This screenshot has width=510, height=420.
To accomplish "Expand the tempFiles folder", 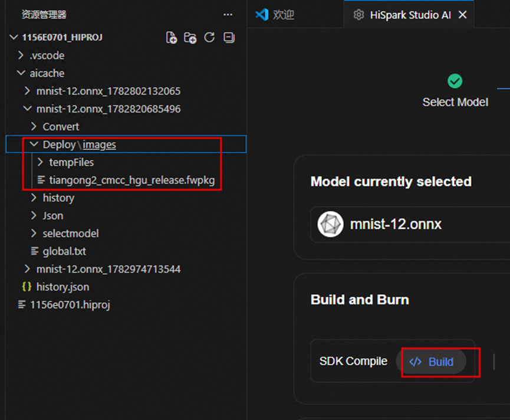I will click(40, 162).
